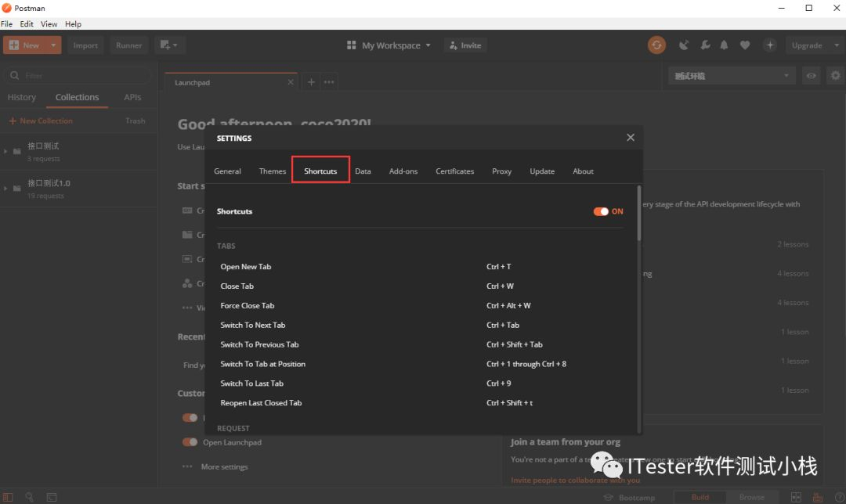
Task: Open the Trash link
Action: (135, 121)
